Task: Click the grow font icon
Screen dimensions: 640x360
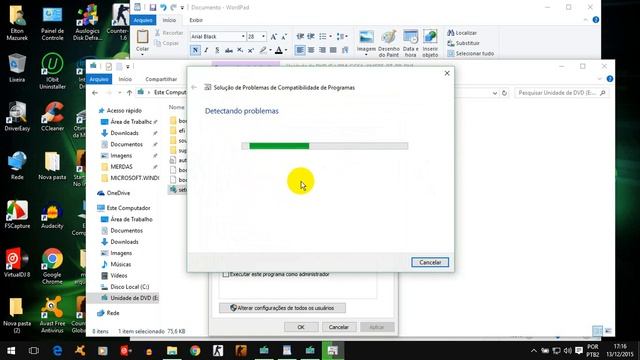Action: pyautogui.click(x=273, y=37)
